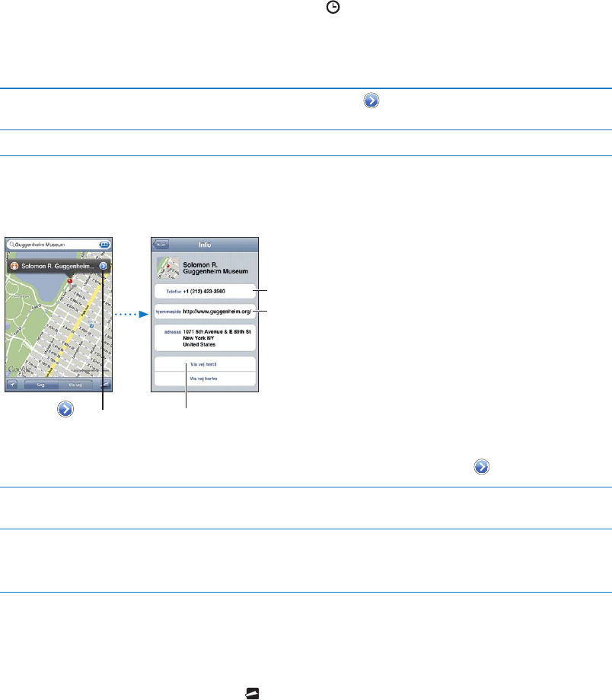The width and height of the screenshot is (612, 700).
Task: Tap the current location arrow button
Action: pyautogui.click(x=12, y=385)
